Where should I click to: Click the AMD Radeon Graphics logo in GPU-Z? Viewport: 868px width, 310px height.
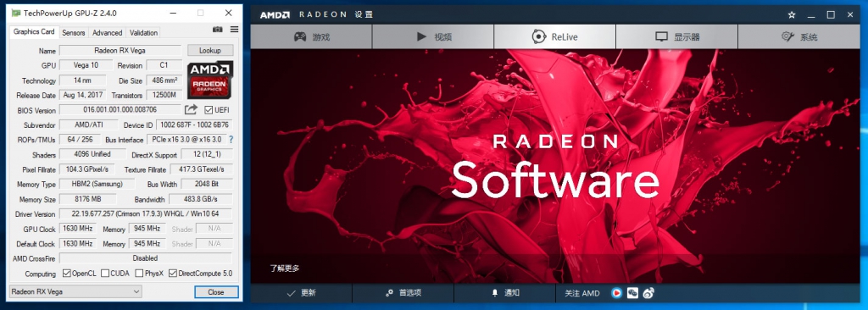pos(210,80)
